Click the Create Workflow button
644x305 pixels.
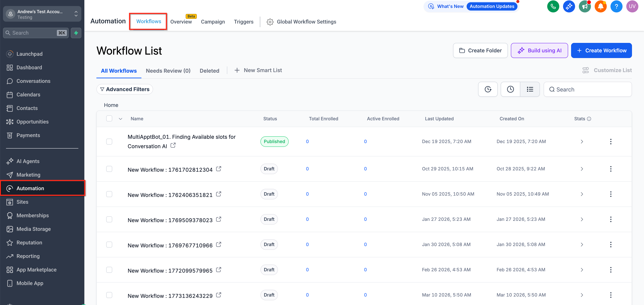(601, 50)
